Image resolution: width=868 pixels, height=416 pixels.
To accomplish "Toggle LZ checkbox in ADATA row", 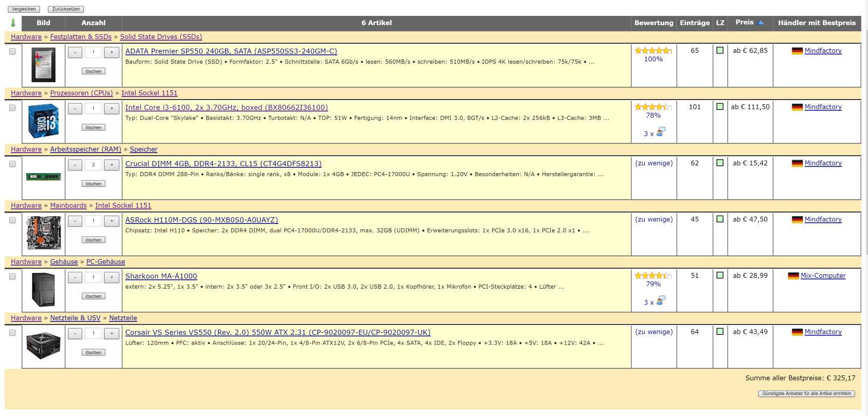I will [720, 50].
